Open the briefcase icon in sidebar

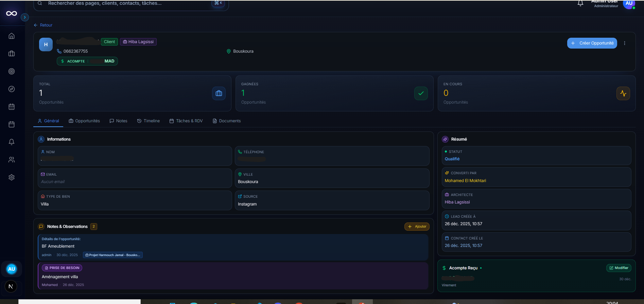[12, 54]
